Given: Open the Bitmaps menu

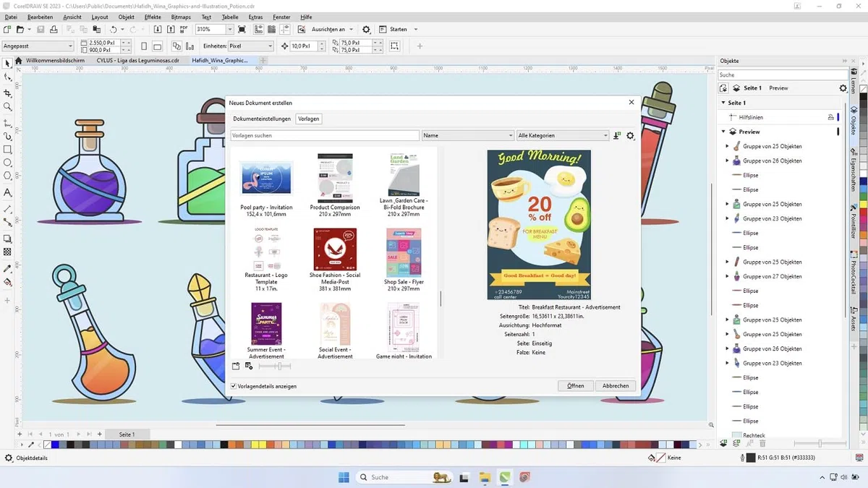Looking at the screenshot, I should point(181,17).
